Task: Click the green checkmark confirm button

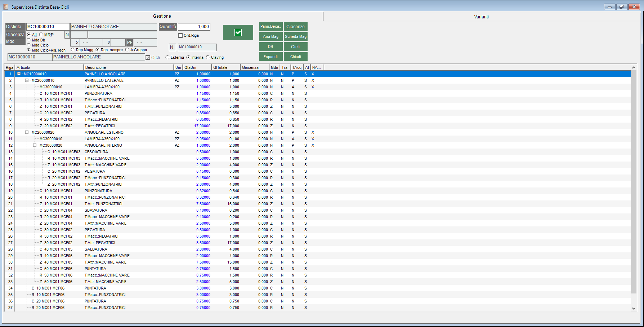Action: (x=238, y=32)
